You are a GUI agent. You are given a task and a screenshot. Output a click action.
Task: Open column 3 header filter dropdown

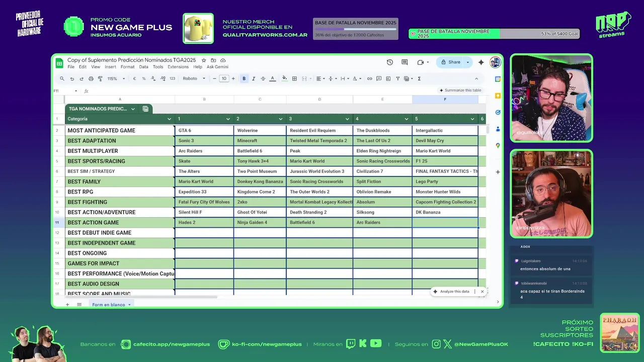pos(348,119)
